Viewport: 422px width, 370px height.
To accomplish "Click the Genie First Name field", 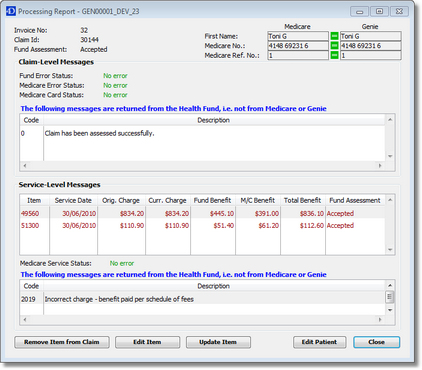I will coord(370,36).
